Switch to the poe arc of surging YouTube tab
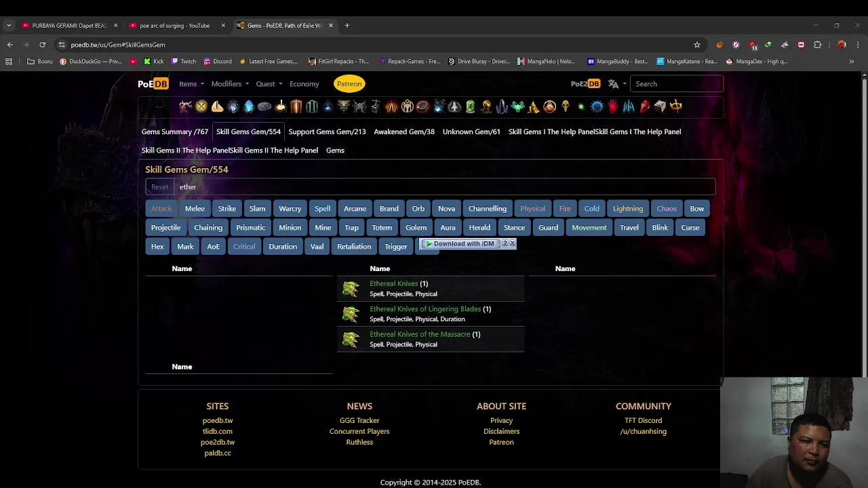The height and width of the screenshot is (488, 868). click(174, 26)
